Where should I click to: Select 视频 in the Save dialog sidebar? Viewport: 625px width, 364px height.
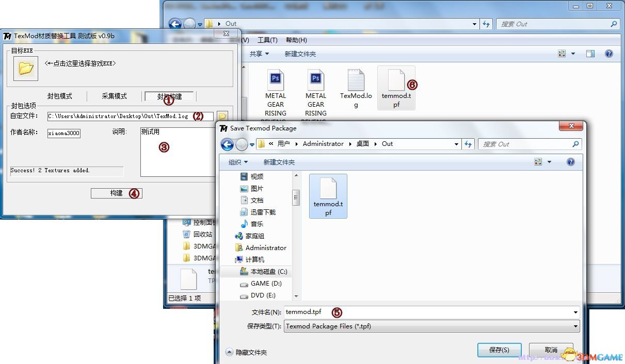click(252, 176)
